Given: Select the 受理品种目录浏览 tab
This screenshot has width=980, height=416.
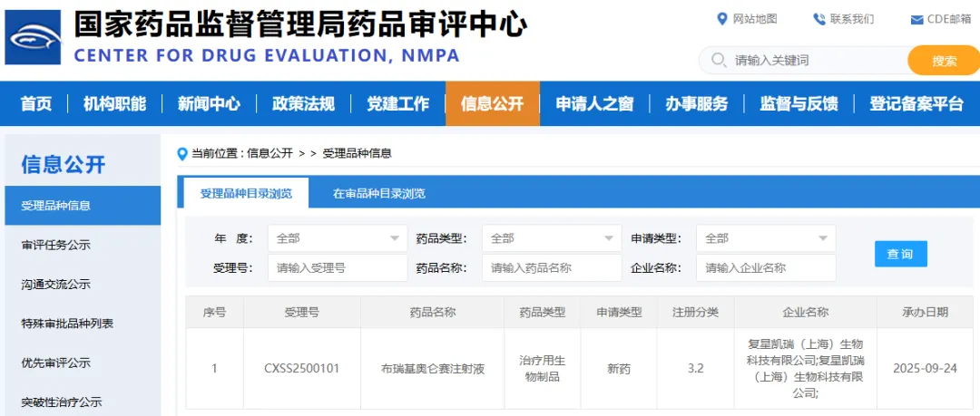Looking at the screenshot, I should coord(246,193).
